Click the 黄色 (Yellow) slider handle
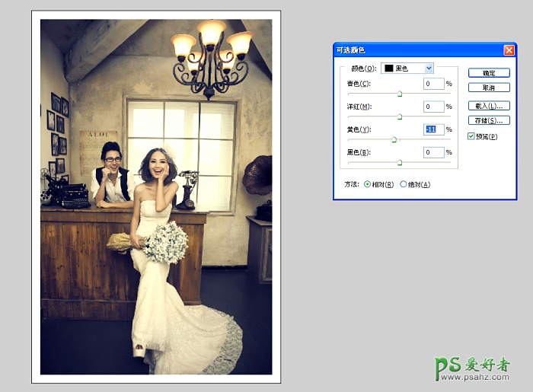 (x=394, y=139)
